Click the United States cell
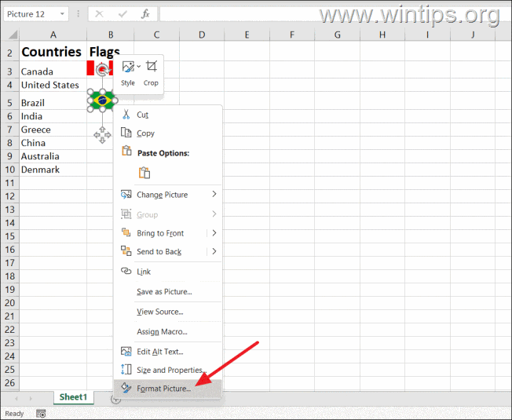 53,85
